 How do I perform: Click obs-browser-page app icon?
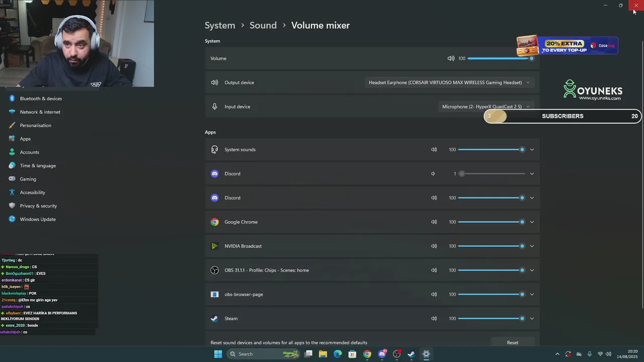click(x=215, y=294)
